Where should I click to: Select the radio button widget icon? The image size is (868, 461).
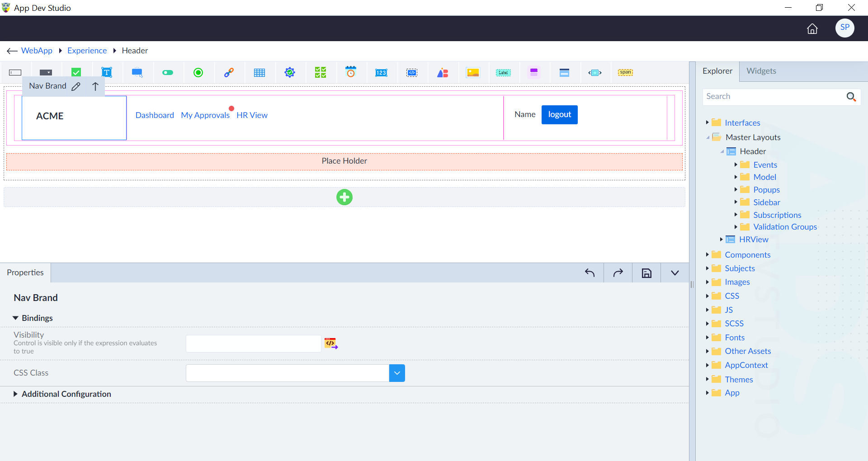(x=198, y=72)
